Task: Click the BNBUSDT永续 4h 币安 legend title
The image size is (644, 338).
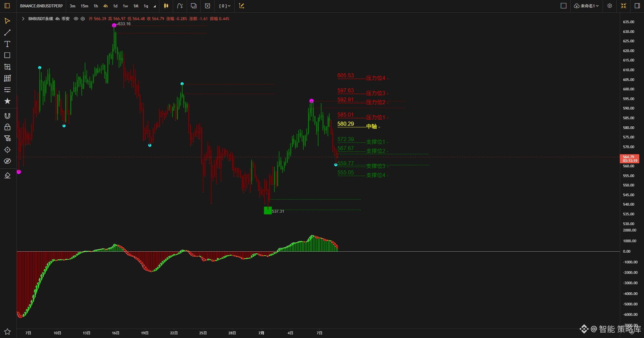Action: [x=49, y=19]
